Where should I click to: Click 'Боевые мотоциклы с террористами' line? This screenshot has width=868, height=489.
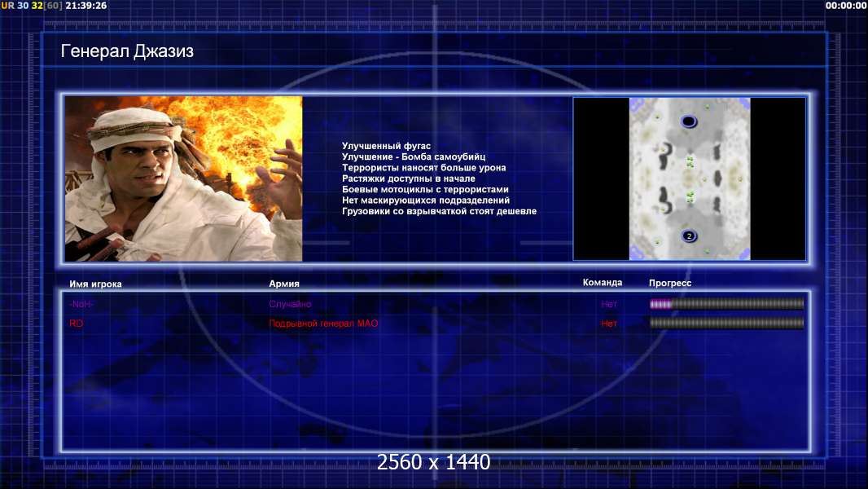(x=425, y=189)
